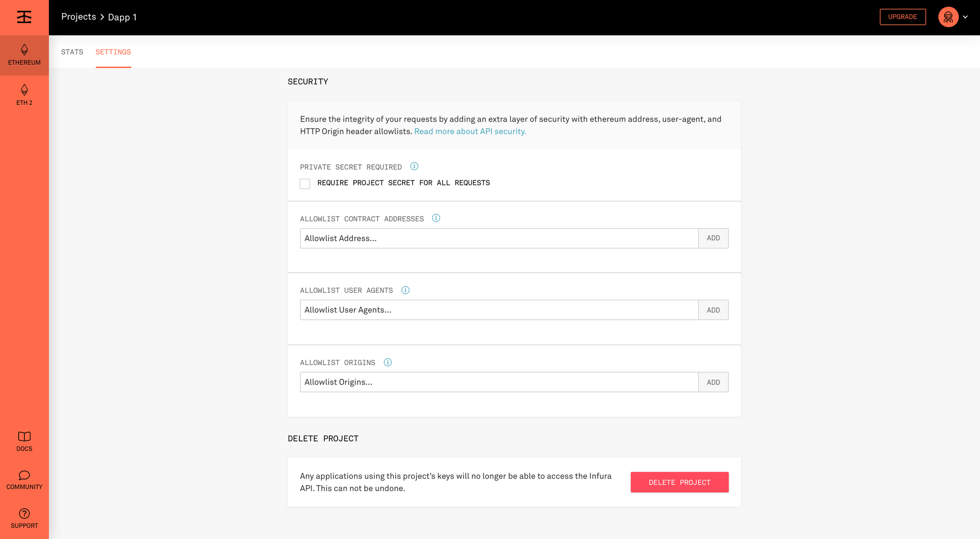Select the Settings tab
Viewport: 980px width, 539px height.
[x=113, y=52]
